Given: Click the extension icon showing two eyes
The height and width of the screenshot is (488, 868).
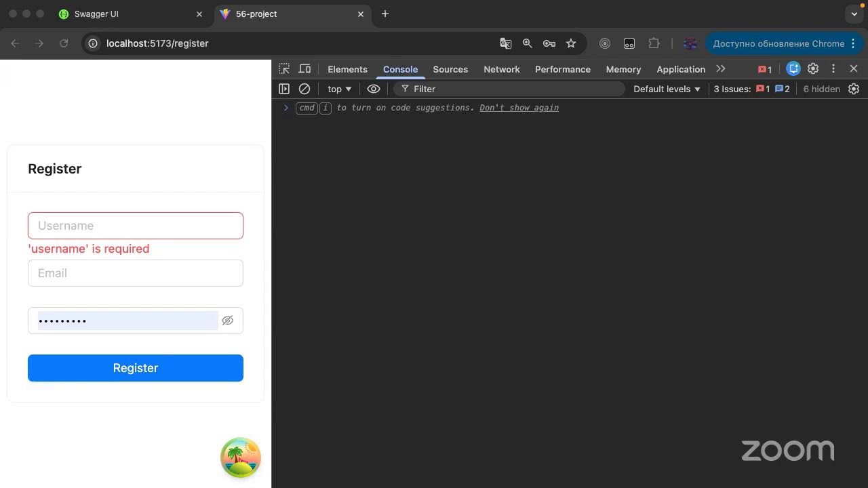Looking at the screenshot, I should click(x=629, y=43).
